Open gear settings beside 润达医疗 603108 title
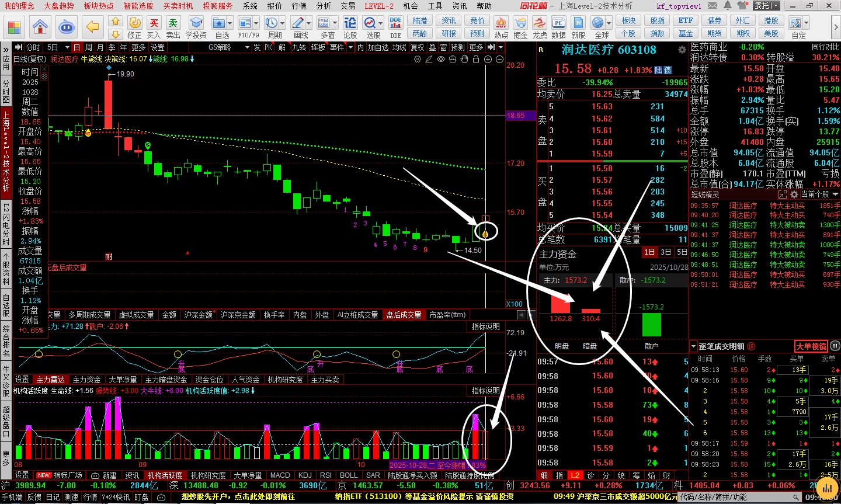This screenshot has width=841, height=504. 682,50
